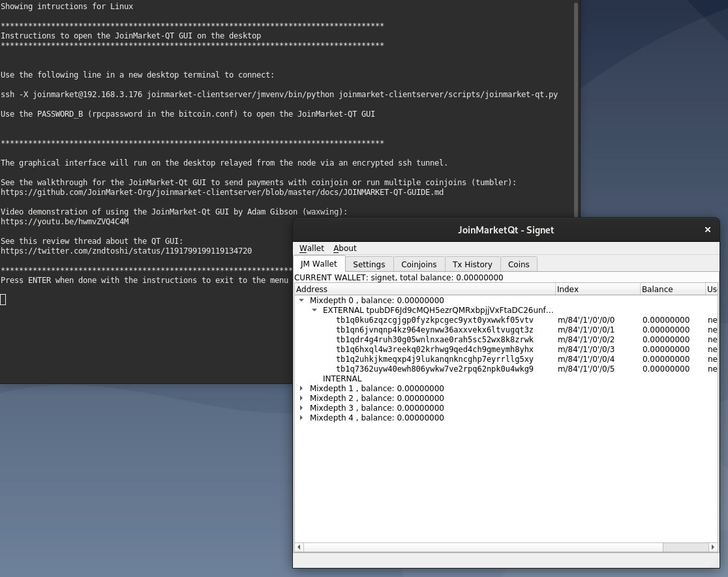Expand the Mixdepth 1 node
This screenshot has width=728, height=577.
coord(301,388)
